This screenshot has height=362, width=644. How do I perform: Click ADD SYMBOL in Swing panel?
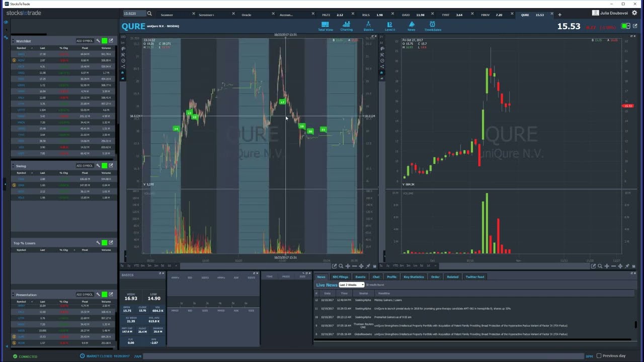point(85,165)
